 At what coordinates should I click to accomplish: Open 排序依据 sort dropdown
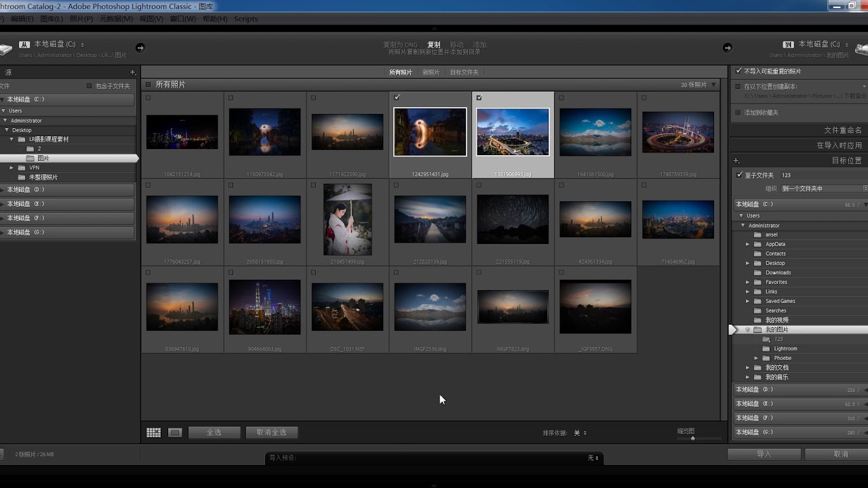click(580, 433)
